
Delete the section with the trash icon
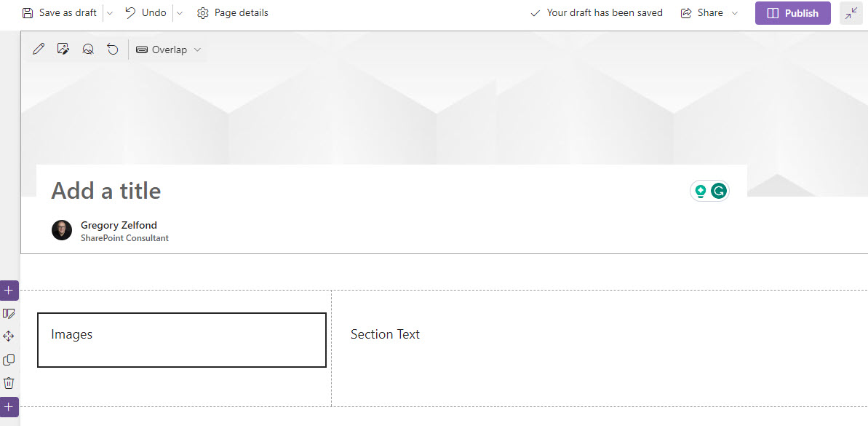tap(9, 383)
